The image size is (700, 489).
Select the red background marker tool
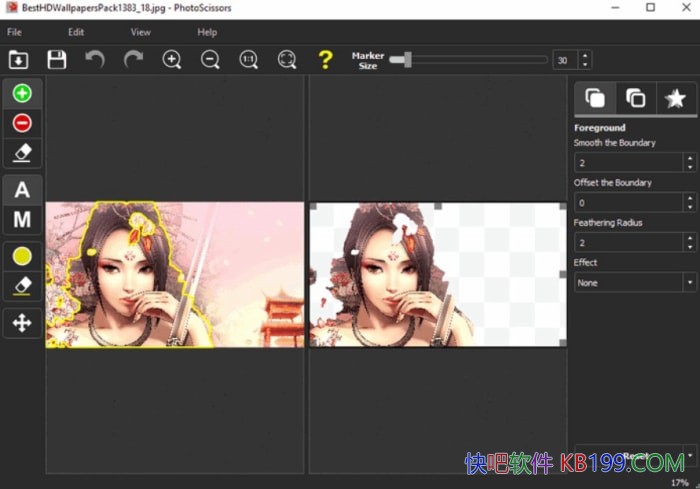(x=22, y=123)
